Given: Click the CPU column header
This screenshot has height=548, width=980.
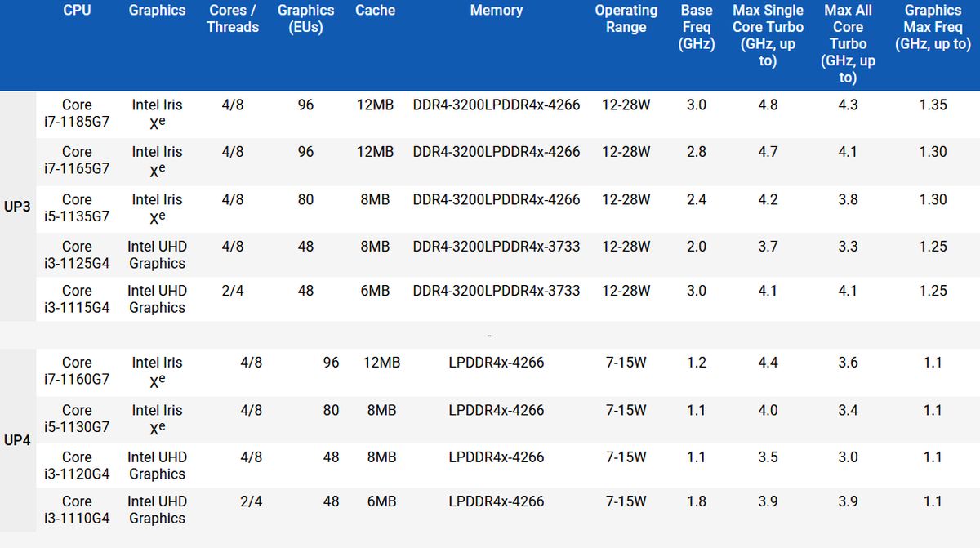Looking at the screenshot, I should coord(77,11).
